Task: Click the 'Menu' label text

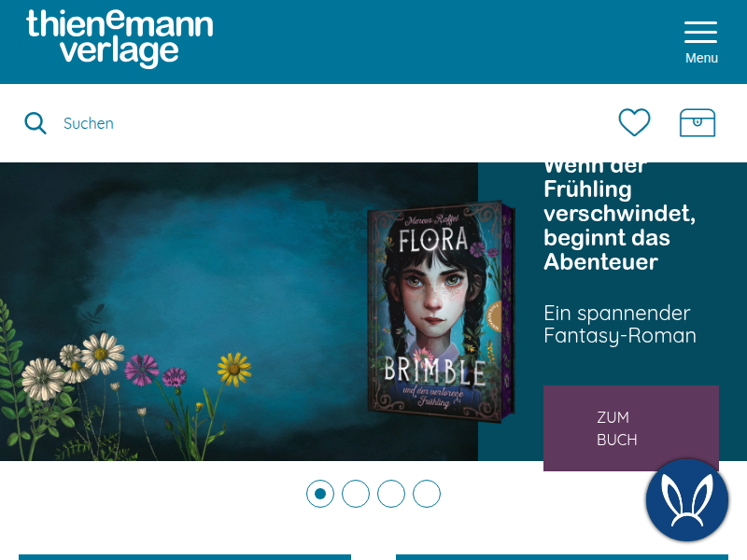Action: tap(701, 58)
